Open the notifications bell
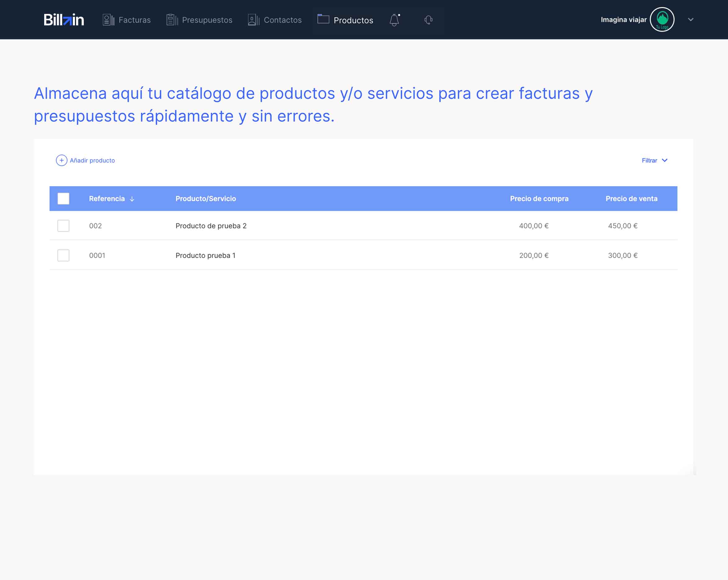 click(x=394, y=20)
